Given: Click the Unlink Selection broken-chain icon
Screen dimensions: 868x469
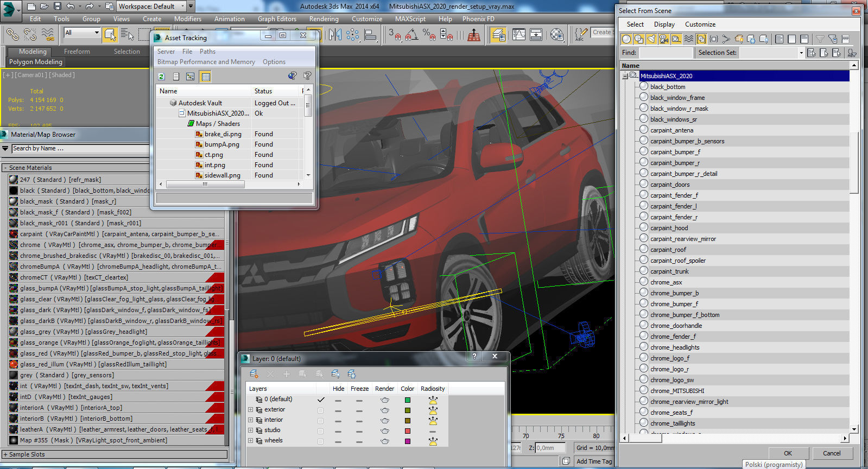Looking at the screenshot, I should click(30, 35).
